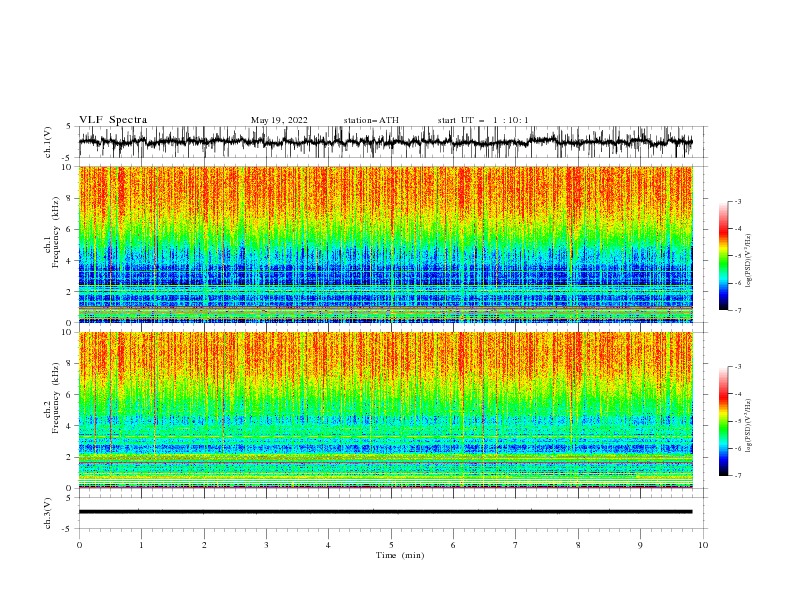Click the "start UT = 1 :10: 1" text

coord(483,120)
